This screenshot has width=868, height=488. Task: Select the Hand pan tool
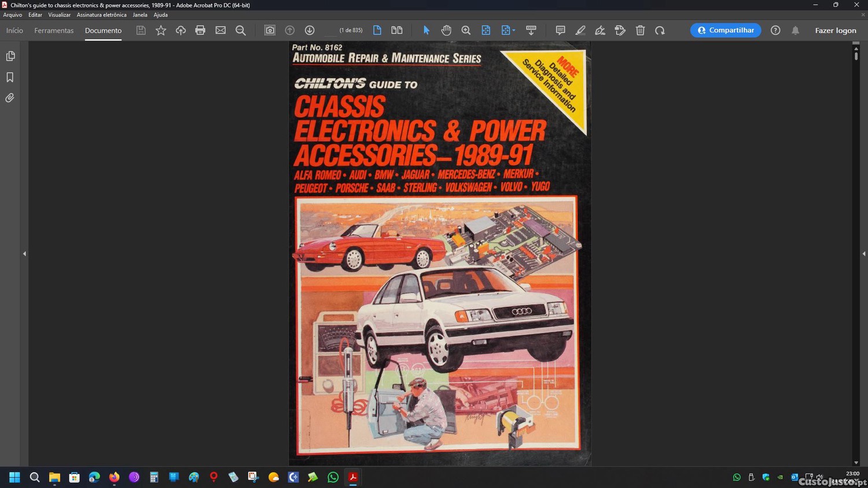(446, 30)
